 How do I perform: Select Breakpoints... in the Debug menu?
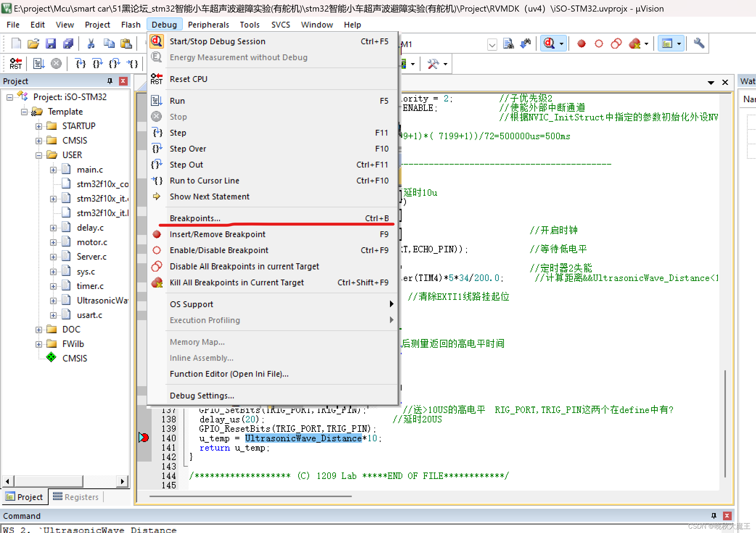[195, 218]
